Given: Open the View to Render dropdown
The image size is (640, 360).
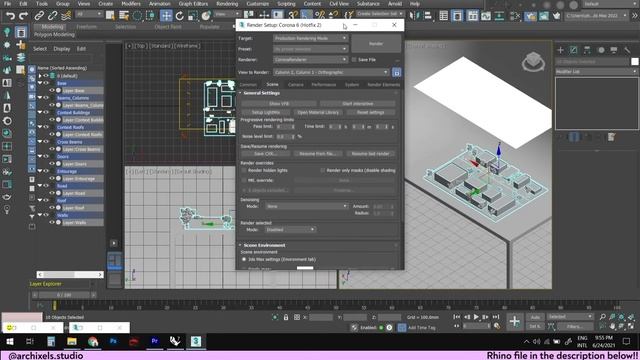Looking at the screenshot, I should (331, 72).
